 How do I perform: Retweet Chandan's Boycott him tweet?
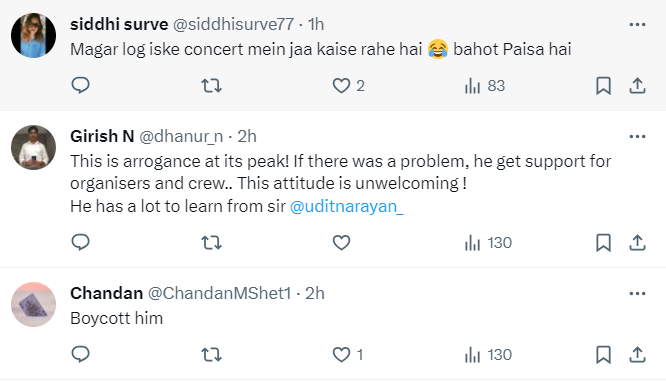(x=211, y=355)
